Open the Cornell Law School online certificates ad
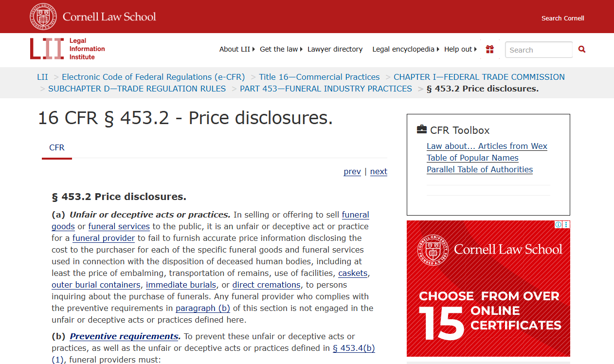The image size is (614, 364). pos(488,289)
